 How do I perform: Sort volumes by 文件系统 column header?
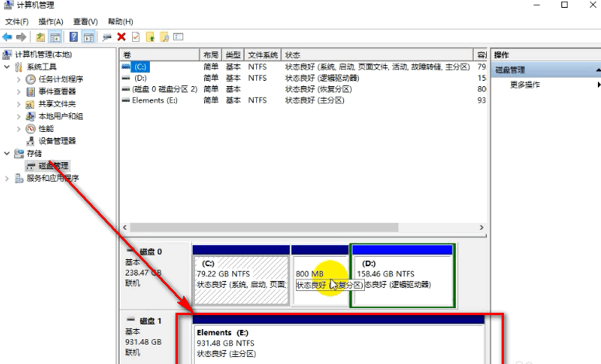click(x=262, y=55)
